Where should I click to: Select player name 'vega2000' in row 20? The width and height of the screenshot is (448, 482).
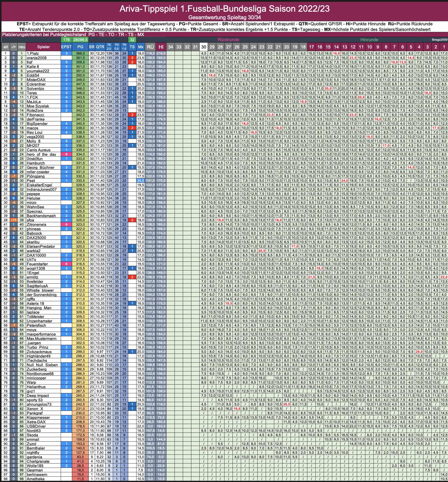(36, 137)
